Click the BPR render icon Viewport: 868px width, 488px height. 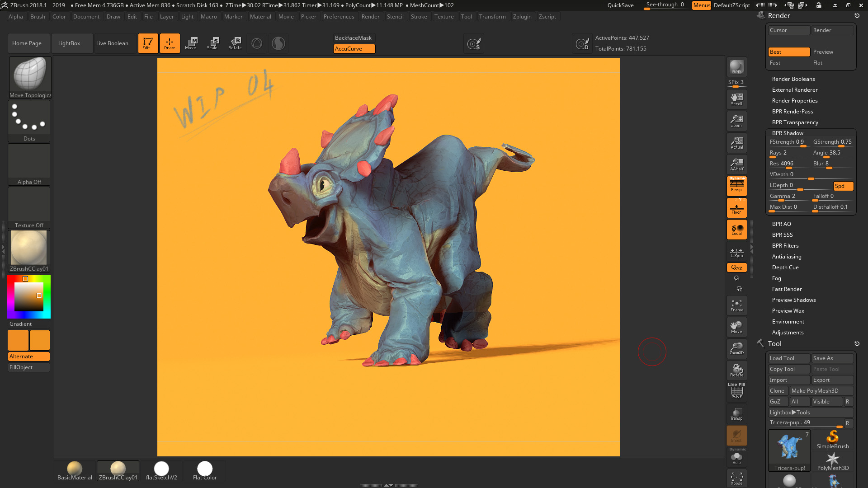click(736, 67)
